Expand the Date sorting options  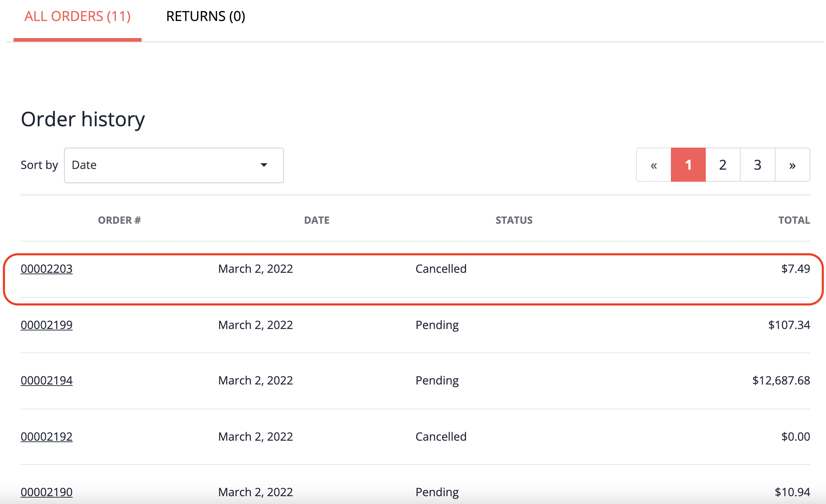(x=174, y=165)
